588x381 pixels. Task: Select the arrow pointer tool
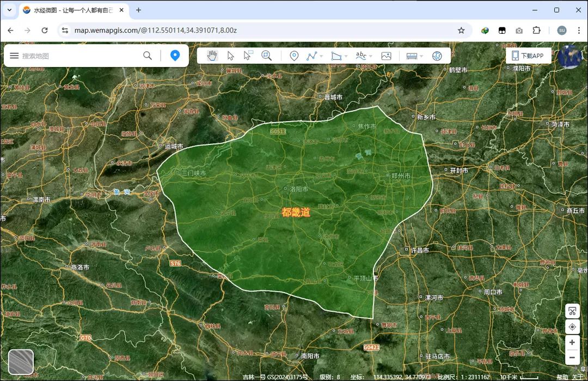click(230, 56)
